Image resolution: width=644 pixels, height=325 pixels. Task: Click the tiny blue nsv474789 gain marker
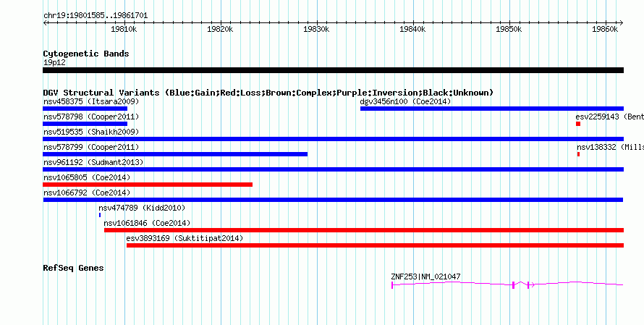(100, 215)
